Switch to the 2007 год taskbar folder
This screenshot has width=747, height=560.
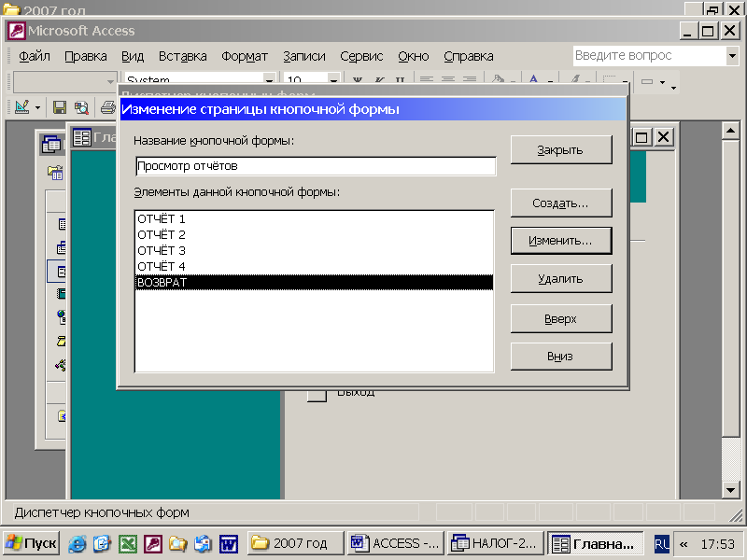pos(295,543)
